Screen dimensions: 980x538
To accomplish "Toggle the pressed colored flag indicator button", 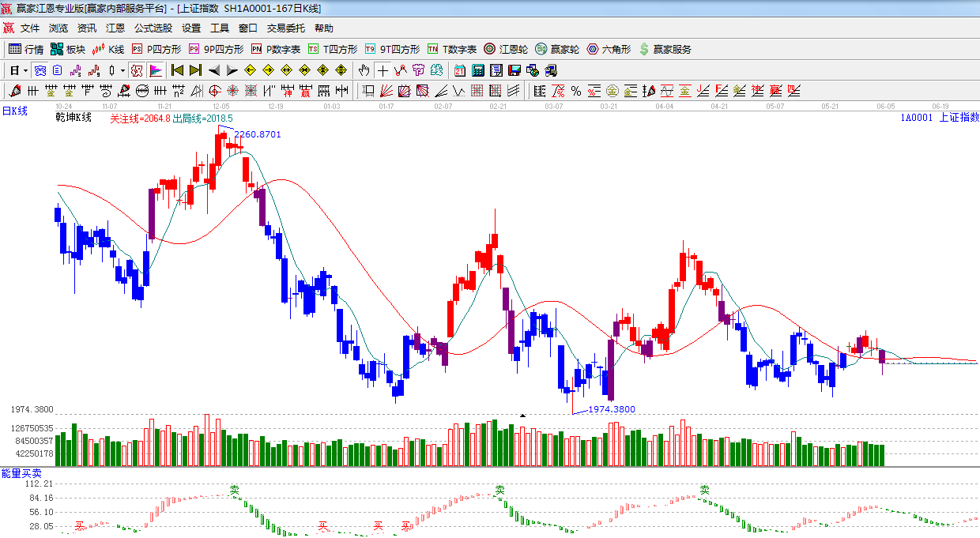I will (x=155, y=70).
